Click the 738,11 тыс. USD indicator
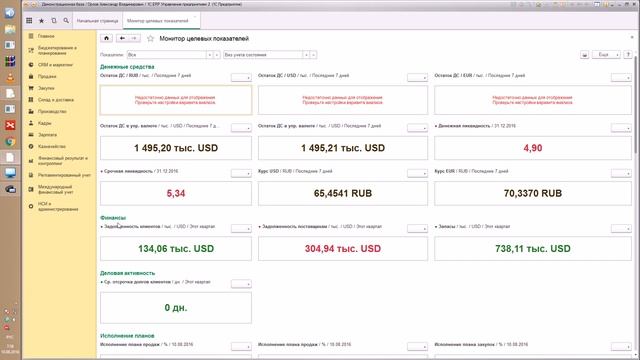 coord(533,249)
